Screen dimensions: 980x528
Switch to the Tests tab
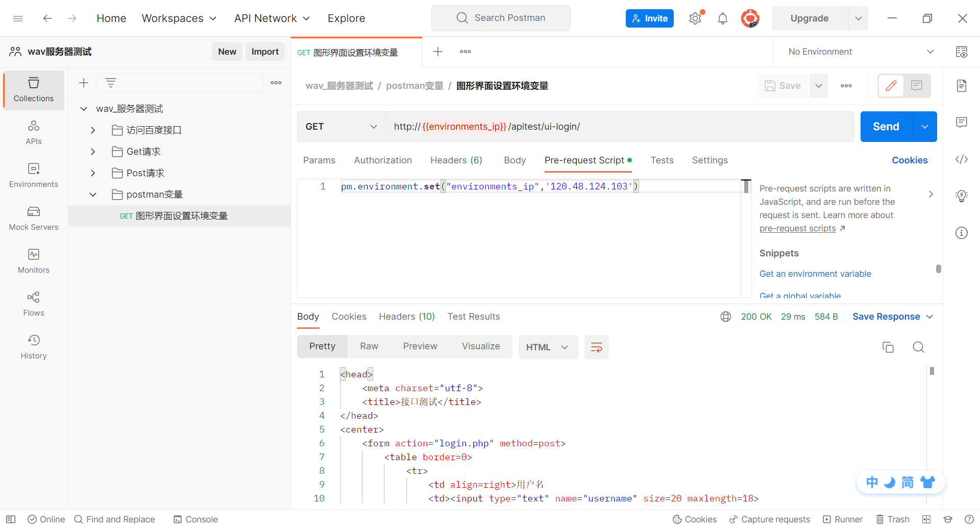(662, 160)
